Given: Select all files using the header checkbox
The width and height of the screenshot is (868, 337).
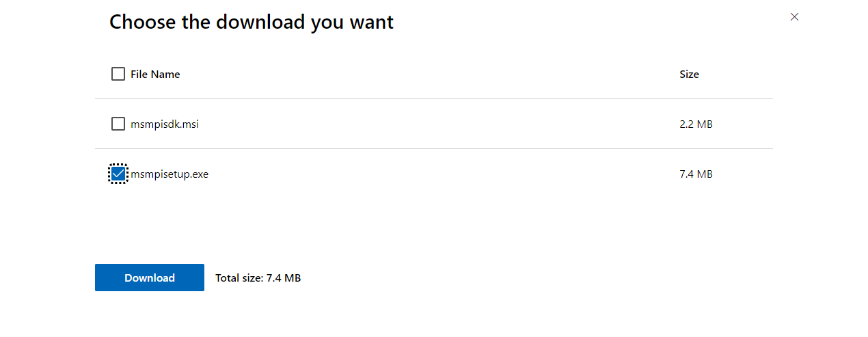Looking at the screenshot, I should [x=118, y=74].
